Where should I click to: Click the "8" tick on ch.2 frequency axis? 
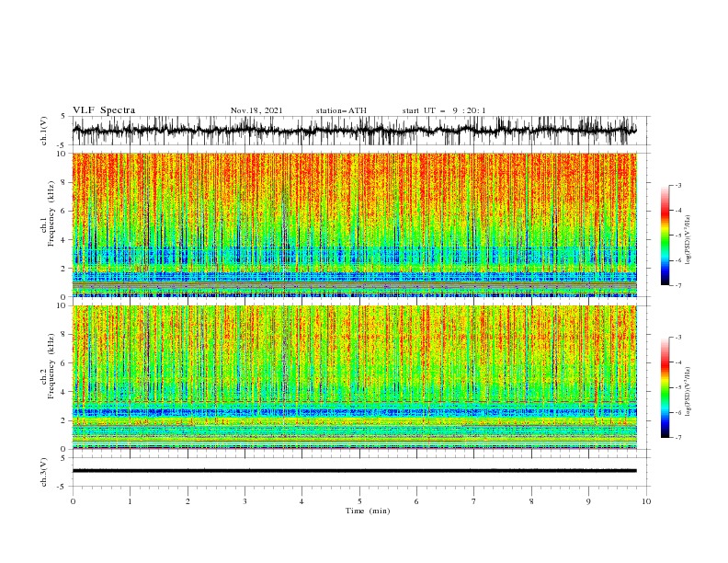[x=65, y=335]
